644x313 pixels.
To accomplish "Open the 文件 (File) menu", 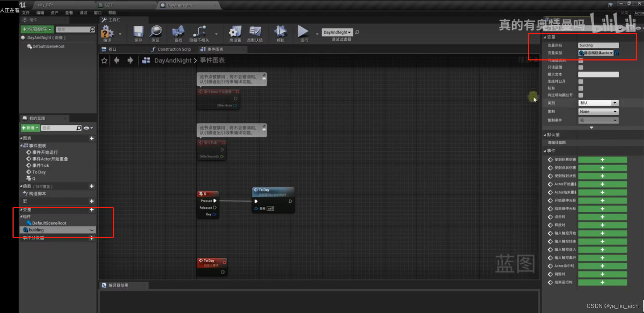I will pyautogui.click(x=26, y=13).
